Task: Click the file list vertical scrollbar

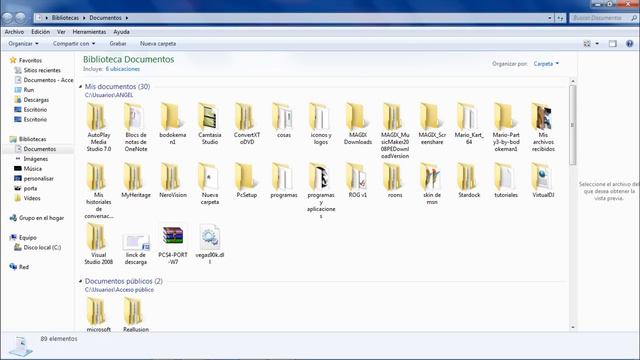Action: click(572, 125)
